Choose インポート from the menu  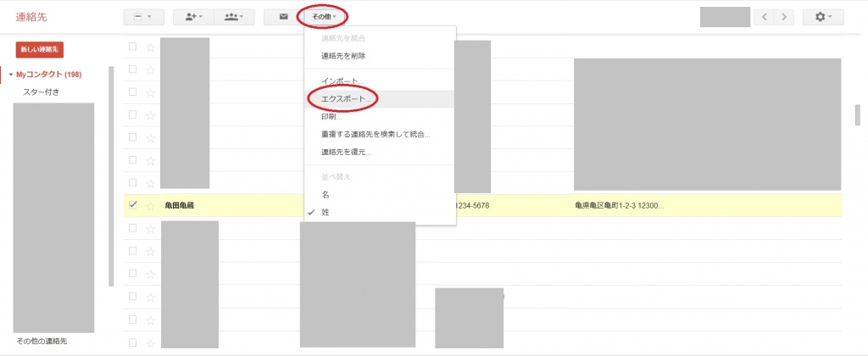pyautogui.click(x=344, y=81)
